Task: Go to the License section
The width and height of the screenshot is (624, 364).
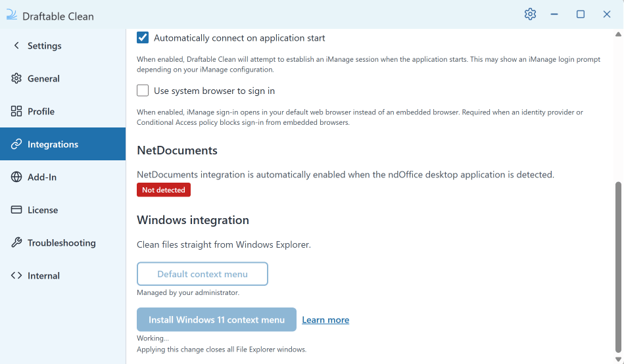Action: click(63, 210)
